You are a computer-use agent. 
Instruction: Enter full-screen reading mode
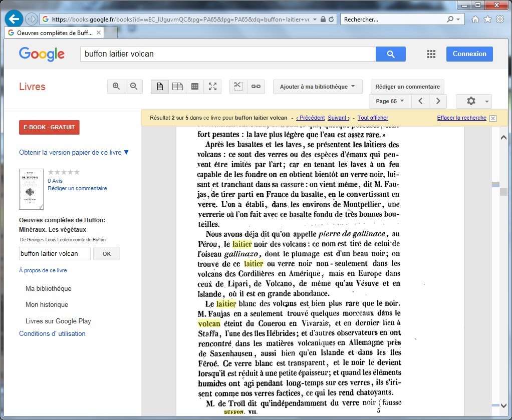[x=212, y=87]
